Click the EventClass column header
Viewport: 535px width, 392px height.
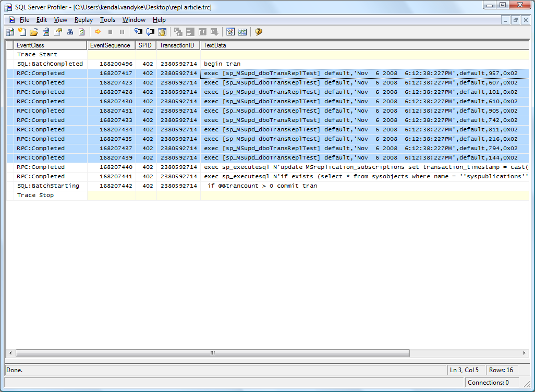click(50, 45)
